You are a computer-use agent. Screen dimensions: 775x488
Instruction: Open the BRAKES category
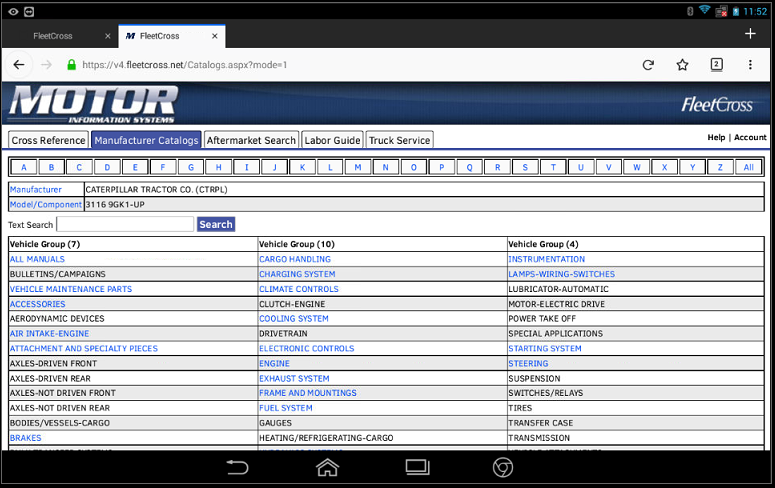pyautogui.click(x=26, y=438)
